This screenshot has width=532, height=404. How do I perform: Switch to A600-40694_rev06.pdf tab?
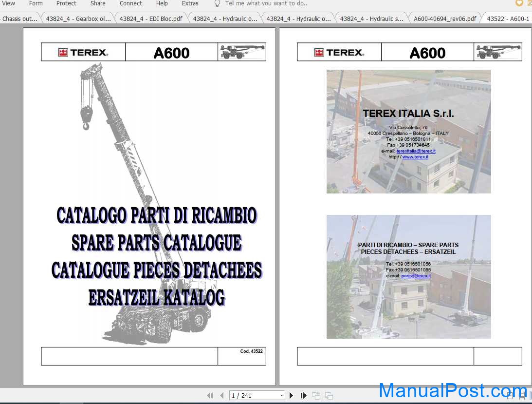pos(445,19)
